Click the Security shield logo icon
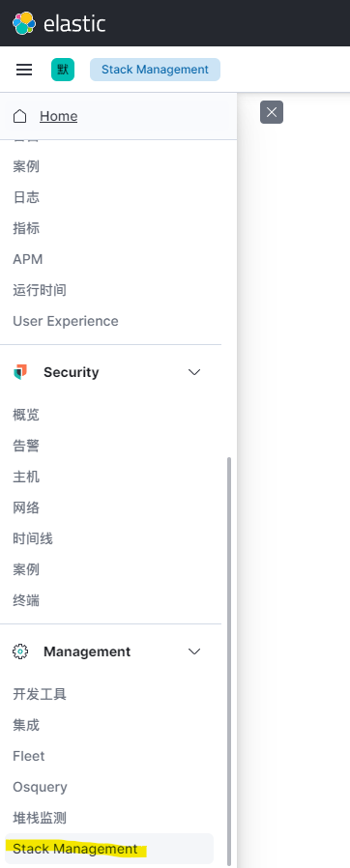This screenshot has width=350, height=868. point(20,372)
